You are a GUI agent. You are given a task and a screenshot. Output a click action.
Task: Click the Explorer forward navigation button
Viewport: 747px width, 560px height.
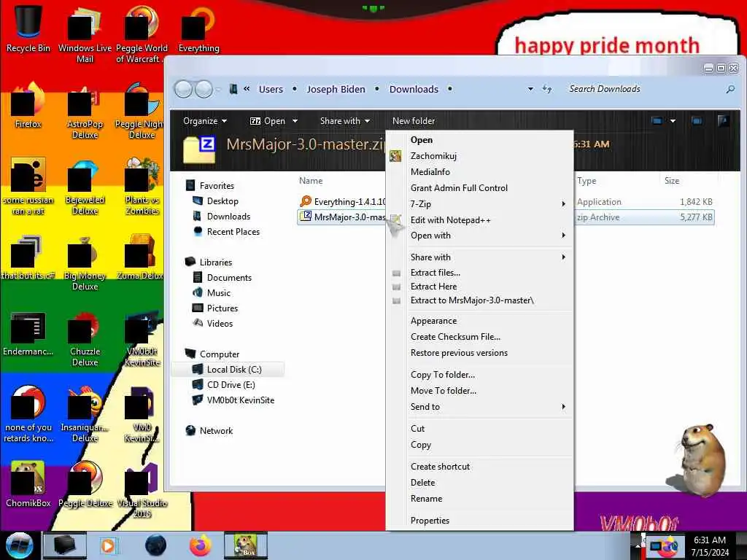coord(204,89)
